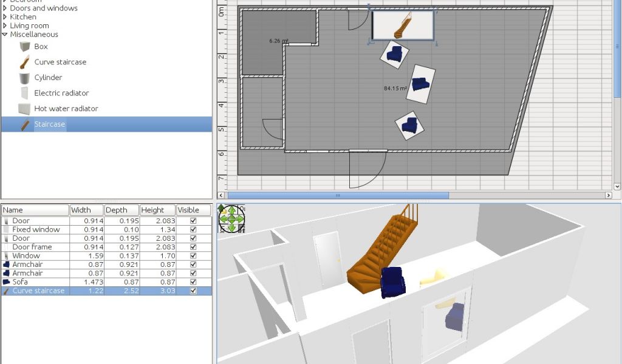Expand the Doors and windows category
This screenshot has height=364, width=622.
(5, 8)
